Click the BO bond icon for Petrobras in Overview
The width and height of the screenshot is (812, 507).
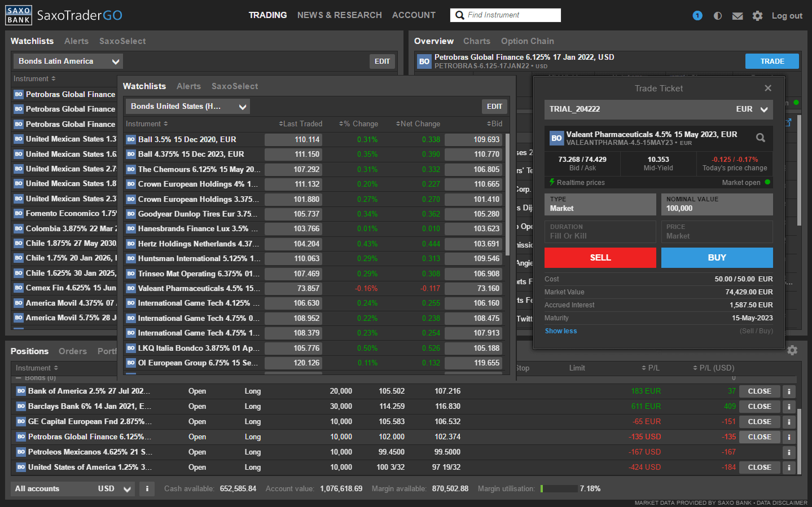(x=424, y=61)
